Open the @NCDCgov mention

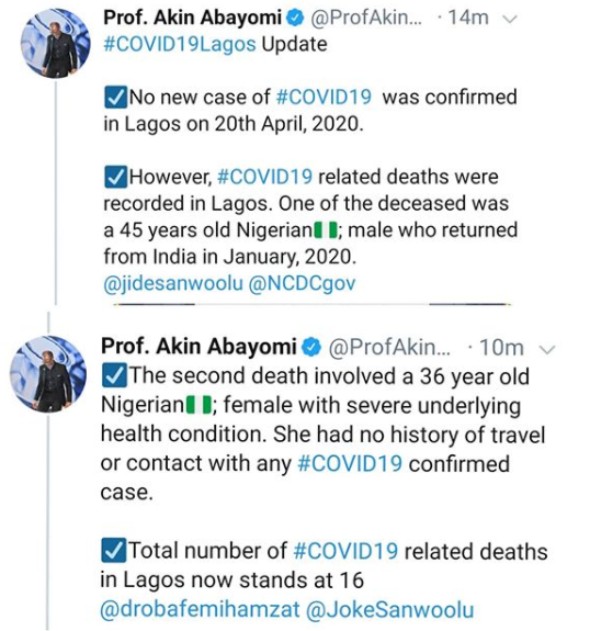pyautogui.click(x=302, y=284)
